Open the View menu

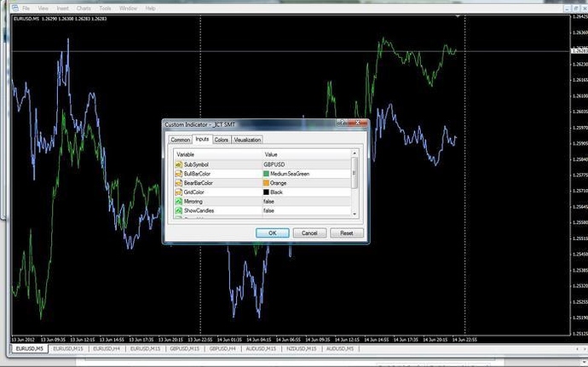coord(43,8)
